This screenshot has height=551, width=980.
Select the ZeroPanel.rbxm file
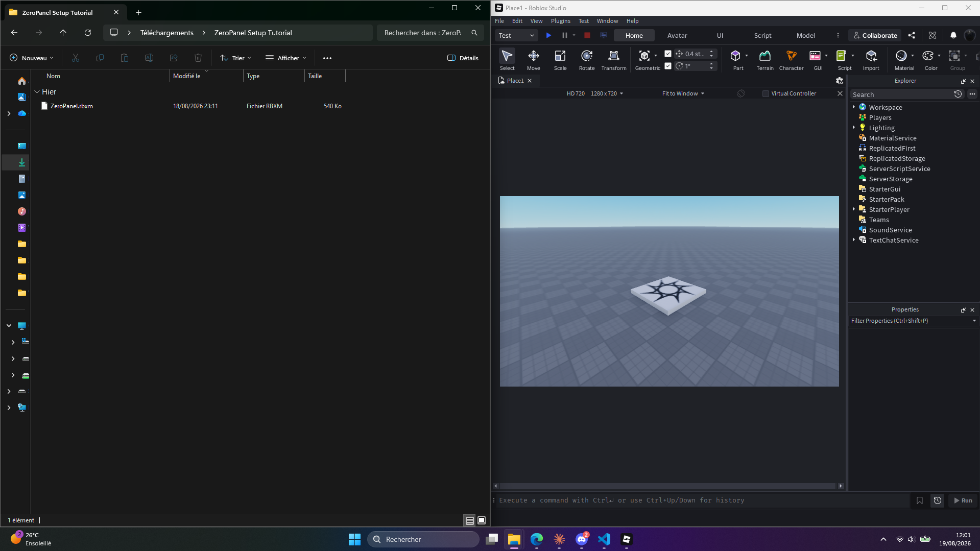(x=71, y=106)
